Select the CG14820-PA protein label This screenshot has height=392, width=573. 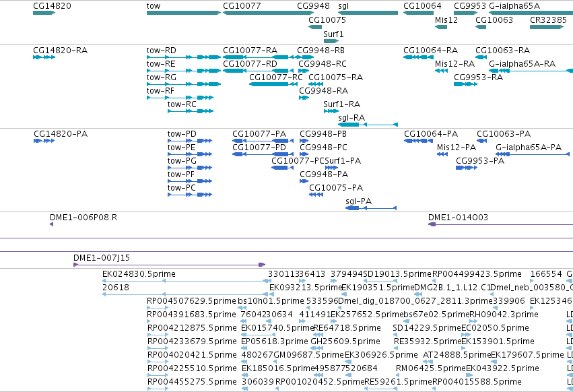[61, 134]
